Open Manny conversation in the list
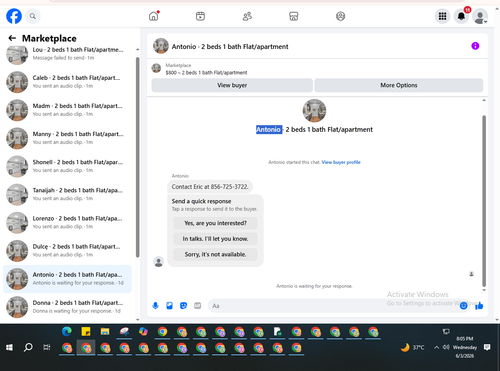500x371 pixels. pyautogui.click(x=68, y=138)
